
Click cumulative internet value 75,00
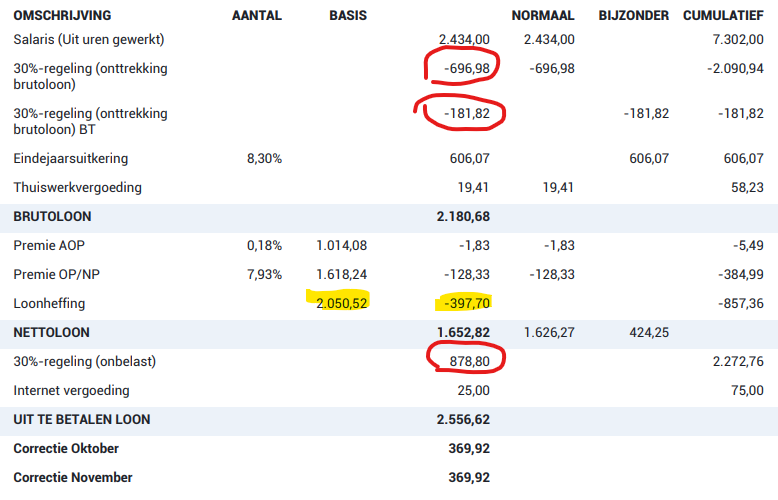tap(747, 391)
